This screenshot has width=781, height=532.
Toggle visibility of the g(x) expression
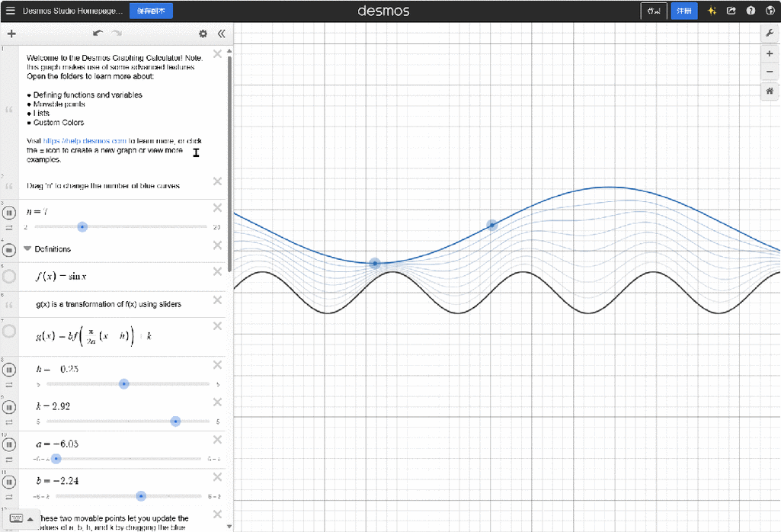pyautogui.click(x=9, y=332)
